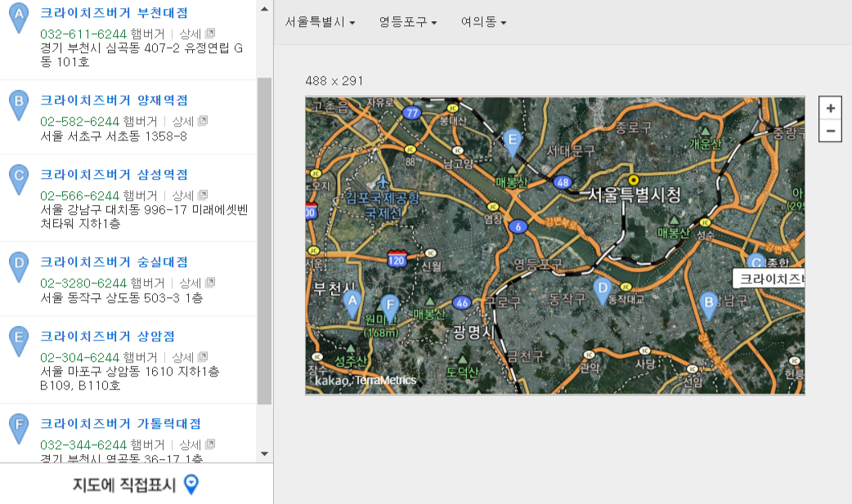Click the 김포국제공항 airplane icon on map

point(383,181)
